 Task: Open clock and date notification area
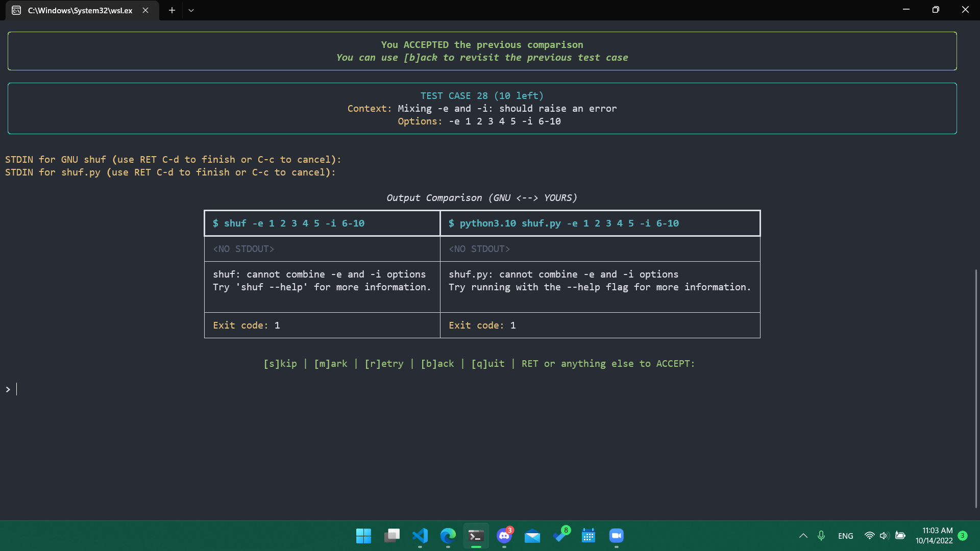tap(934, 536)
